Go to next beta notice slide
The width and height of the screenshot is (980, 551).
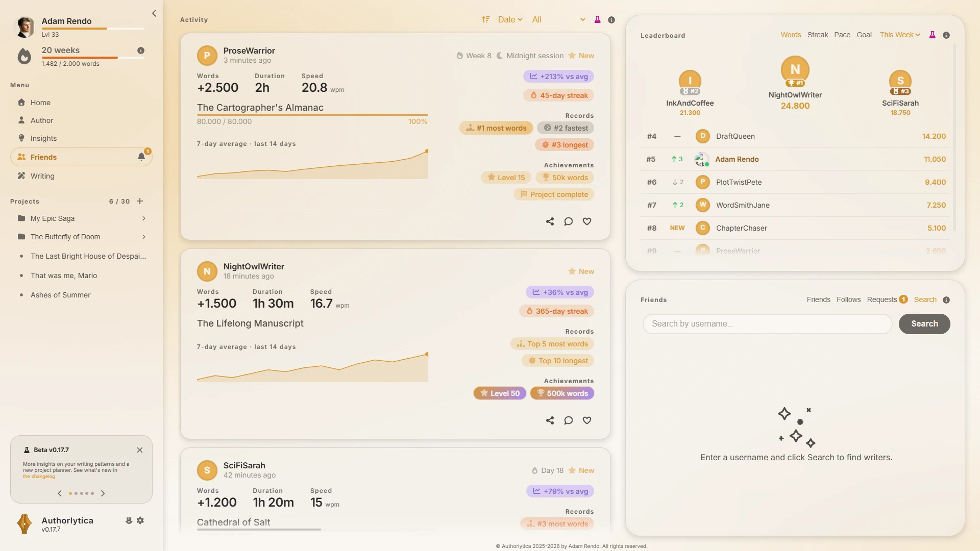(103, 493)
